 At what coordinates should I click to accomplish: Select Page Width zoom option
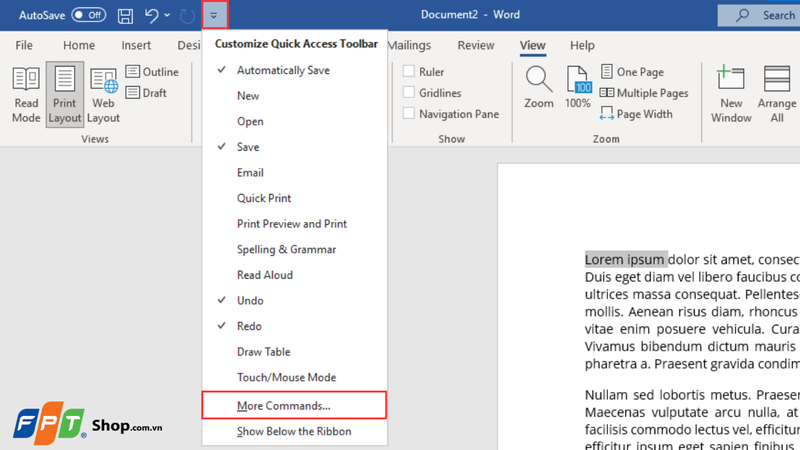(x=636, y=114)
